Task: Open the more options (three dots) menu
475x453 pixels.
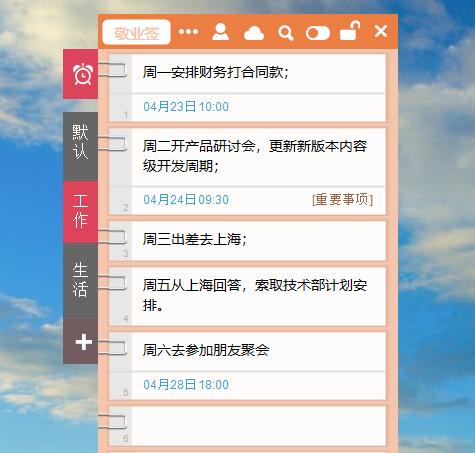Action: coord(188,32)
